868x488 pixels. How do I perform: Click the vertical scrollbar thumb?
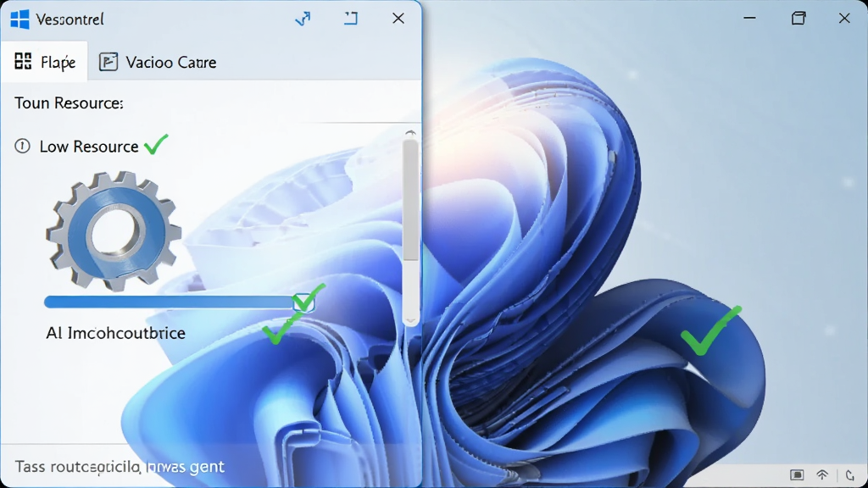point(410,200)
